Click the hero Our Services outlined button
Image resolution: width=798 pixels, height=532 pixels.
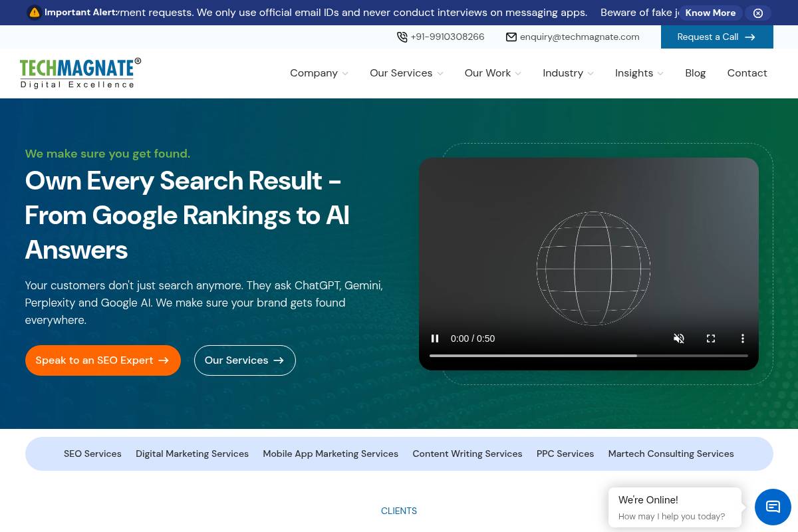245,360
